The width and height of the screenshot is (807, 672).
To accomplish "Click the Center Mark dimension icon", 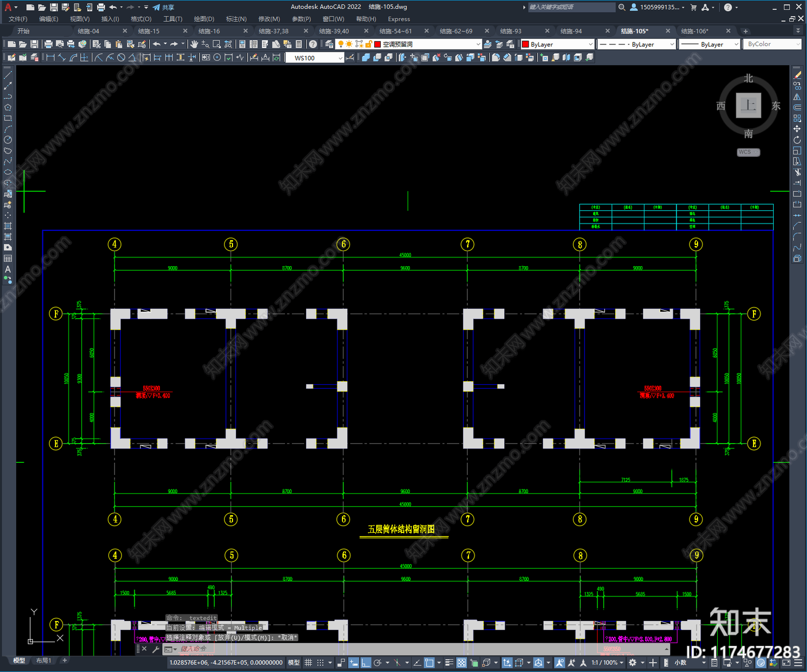I will pyautogui.click(x=217, y=57).
